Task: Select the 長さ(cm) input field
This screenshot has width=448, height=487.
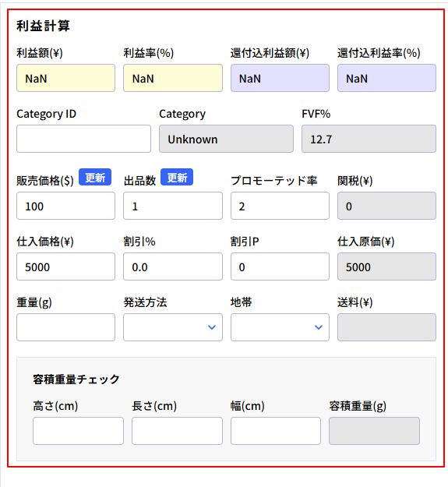Action: 177,431
